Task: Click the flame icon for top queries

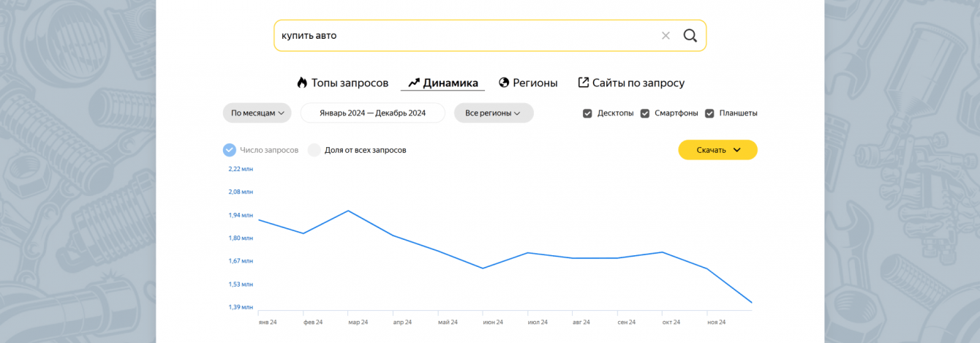Action: [x=302, y=83]
